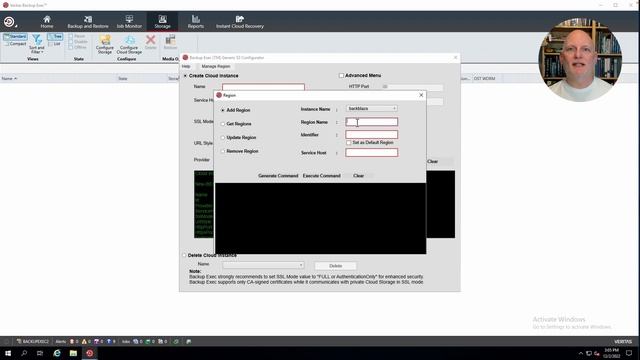
Task: Select the Get Regions radio button
Action: 223,124
